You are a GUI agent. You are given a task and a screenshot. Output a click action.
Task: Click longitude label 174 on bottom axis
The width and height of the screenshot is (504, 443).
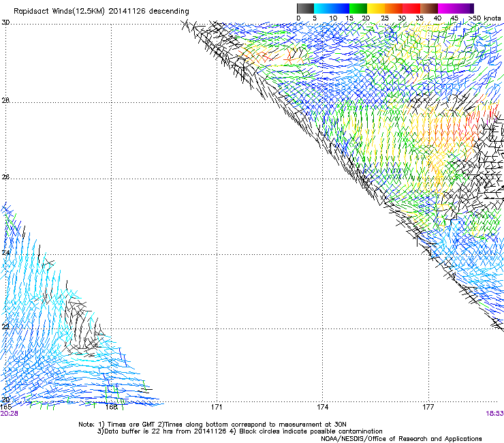[x=322, y=408]
